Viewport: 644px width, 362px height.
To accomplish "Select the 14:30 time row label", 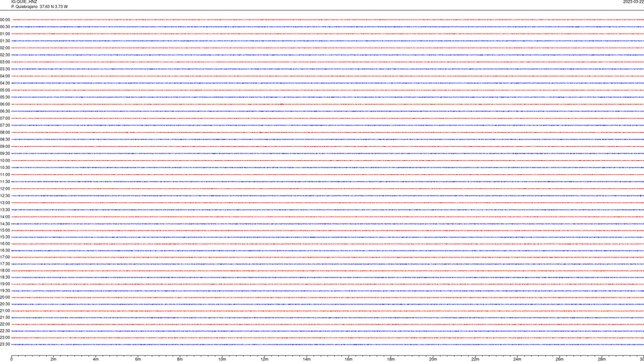I will (5, 224).
